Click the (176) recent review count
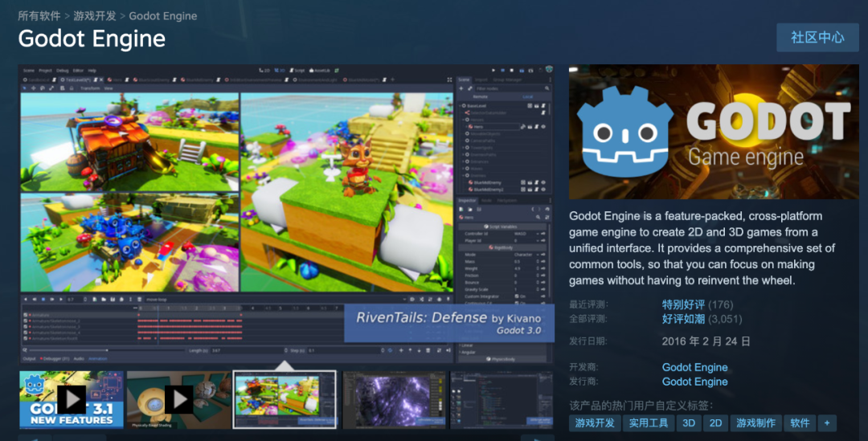This screenshot has height=441, width=868. pyautogui.click(x=721, y=304)
